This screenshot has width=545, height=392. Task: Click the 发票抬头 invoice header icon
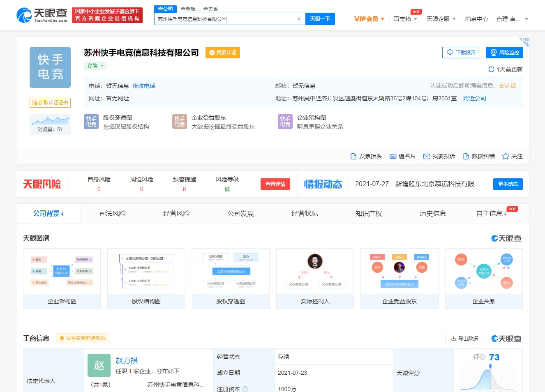tap(353, 156)
